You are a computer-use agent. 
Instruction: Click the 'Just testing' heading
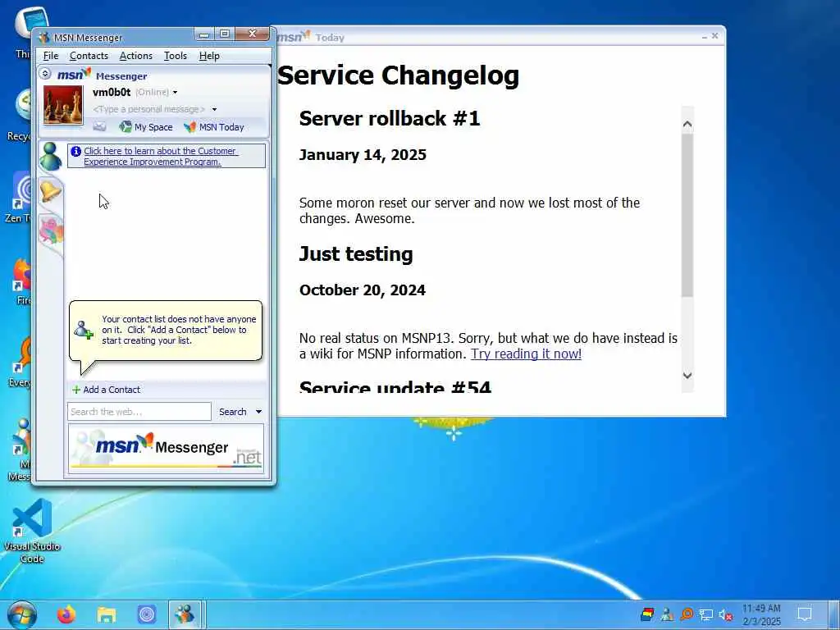tap(356, 254)
